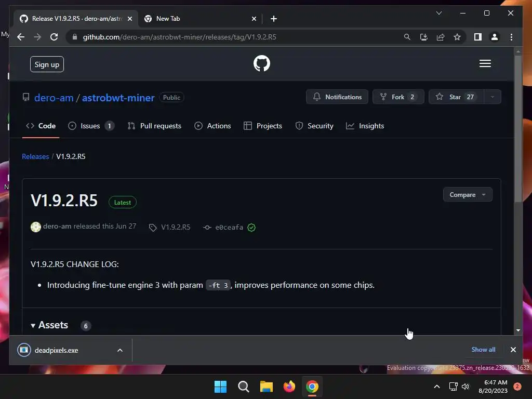Close the downloads bar
The width and height of the screenshot is (532, 399).
coord(513,350)
